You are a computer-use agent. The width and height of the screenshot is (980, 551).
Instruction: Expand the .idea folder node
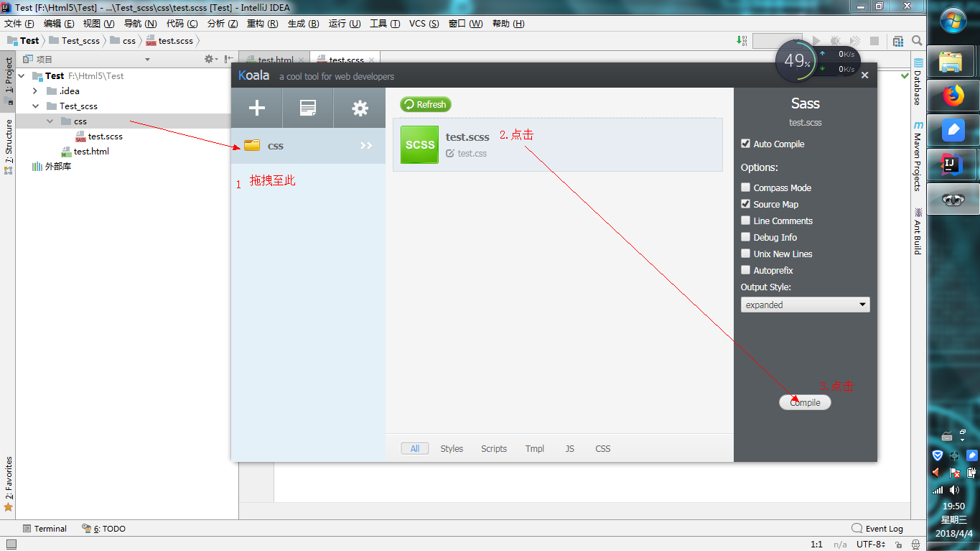tap(35, 91)
